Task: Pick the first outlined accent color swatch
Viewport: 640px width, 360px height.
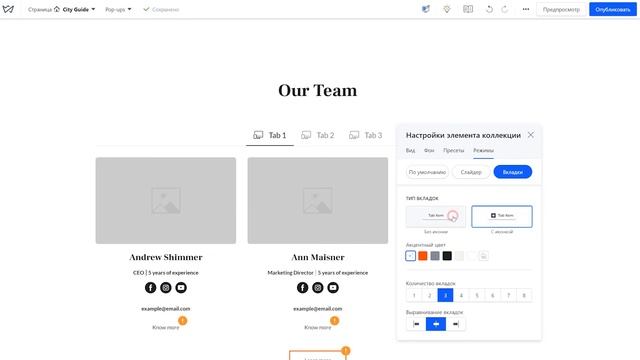Action: coord(411,256)
